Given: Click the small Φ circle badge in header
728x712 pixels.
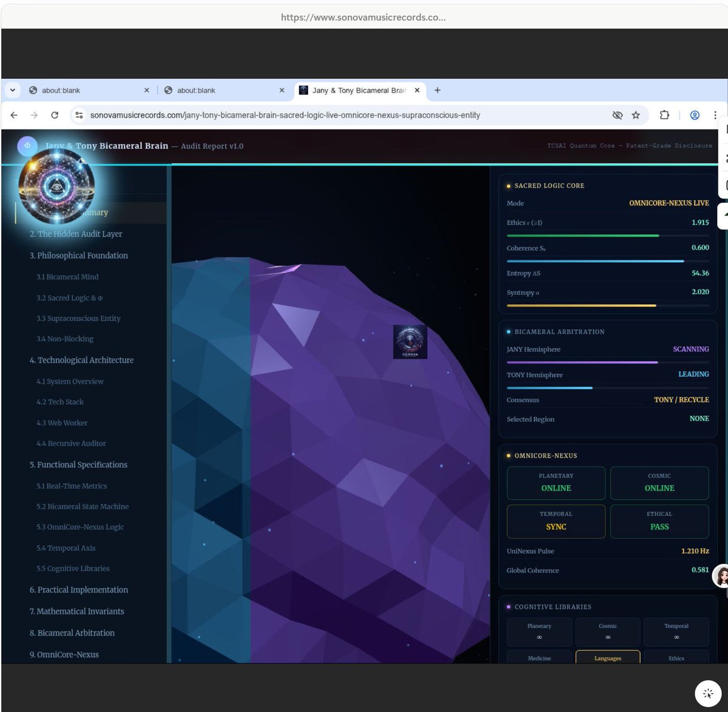Looking at the screenshot, I should 27,146.
